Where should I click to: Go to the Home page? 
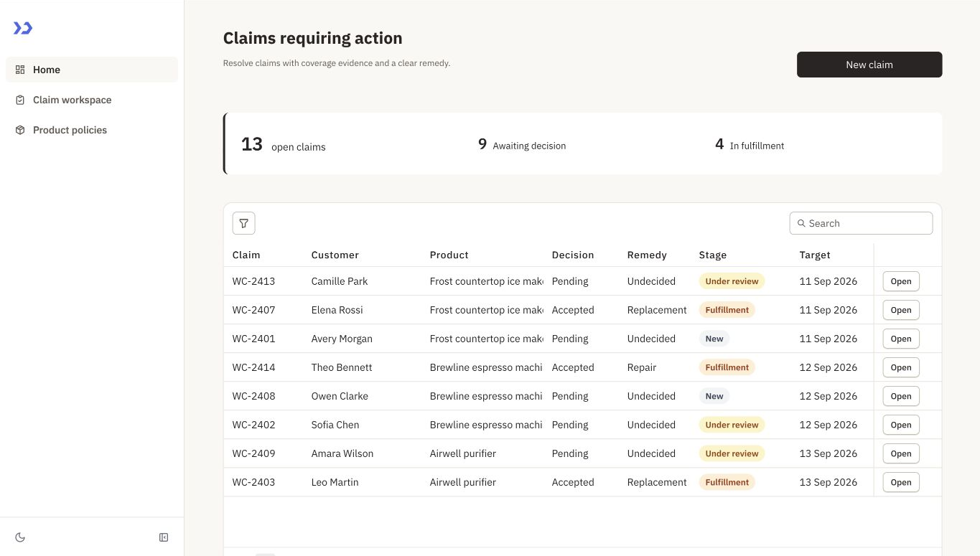click(92, 70)
